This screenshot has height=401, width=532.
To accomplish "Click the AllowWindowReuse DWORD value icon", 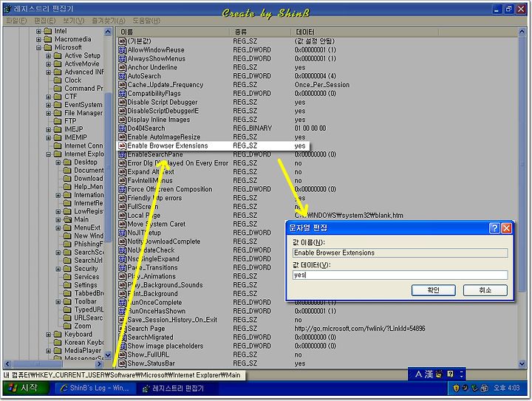I will point(122,49).
